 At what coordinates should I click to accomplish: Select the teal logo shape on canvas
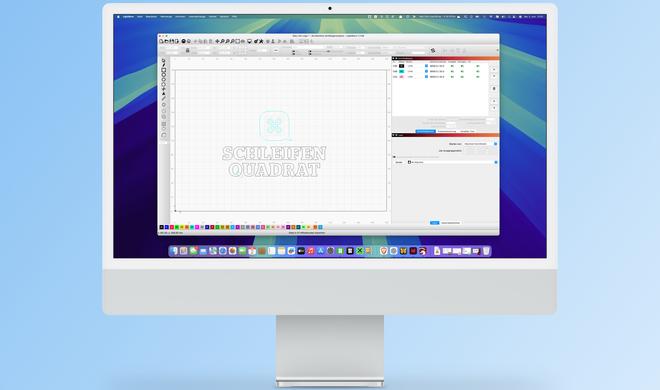[275, 125]
